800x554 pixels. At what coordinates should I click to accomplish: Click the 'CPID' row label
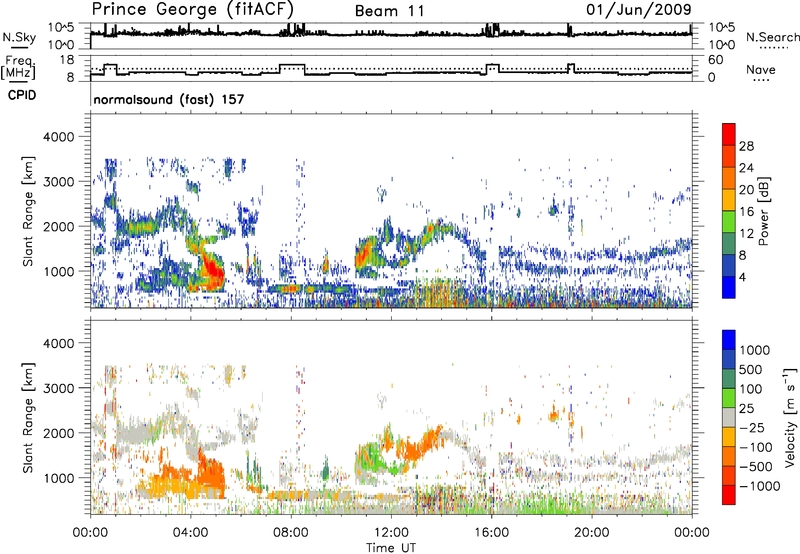click(x=22, y=95)
